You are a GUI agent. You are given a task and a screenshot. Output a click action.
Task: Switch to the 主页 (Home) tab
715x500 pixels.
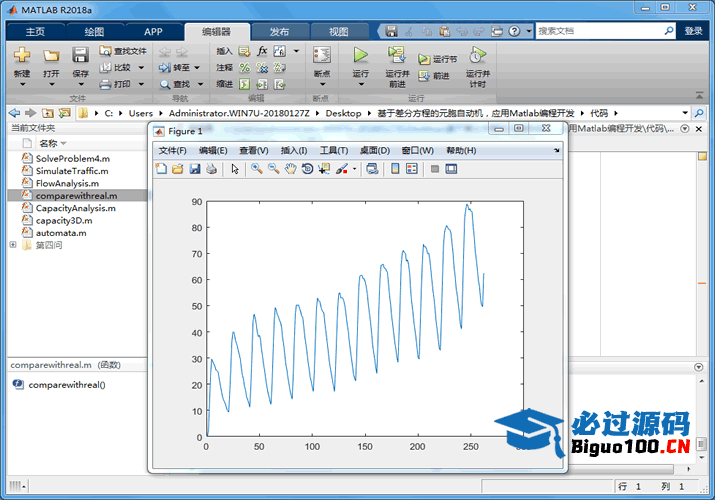click(x=36, y=31)
